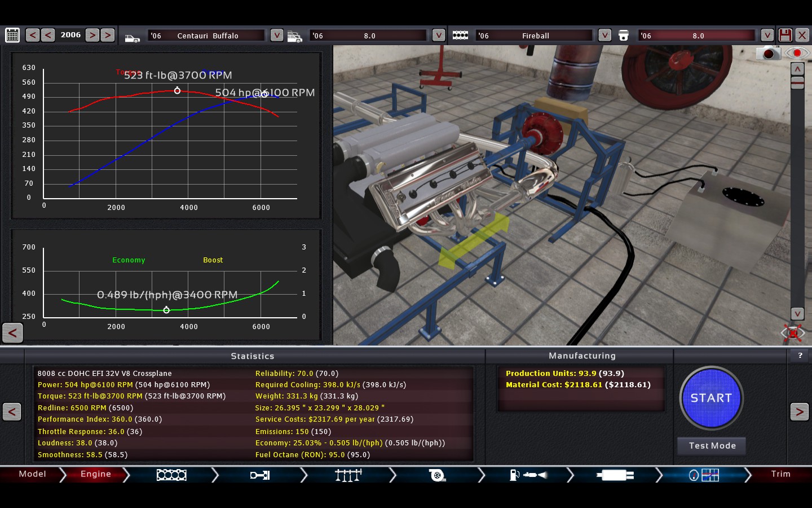Toggle the crossed-out eye hide-UI icon

(793, 333)
